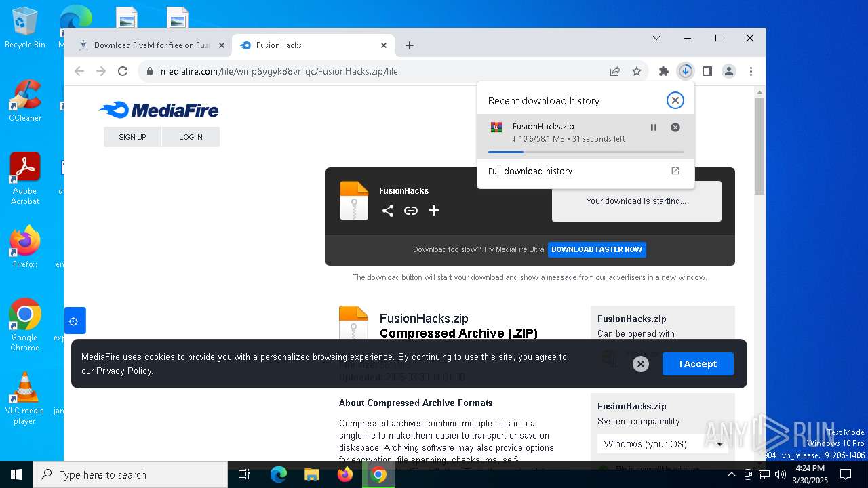Open Adobe Acrobat desktop shortcut

[25, 179]
